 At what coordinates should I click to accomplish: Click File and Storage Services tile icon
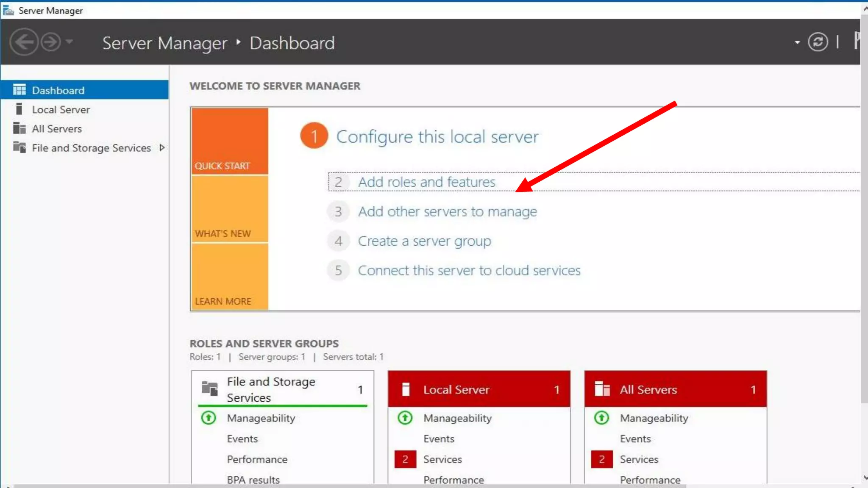pos(209,388)
